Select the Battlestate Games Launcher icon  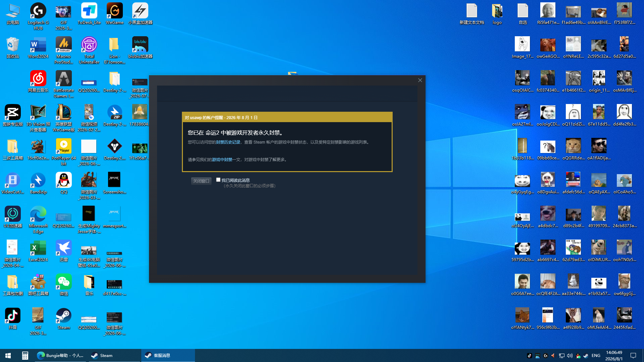(x=64, y=85)
